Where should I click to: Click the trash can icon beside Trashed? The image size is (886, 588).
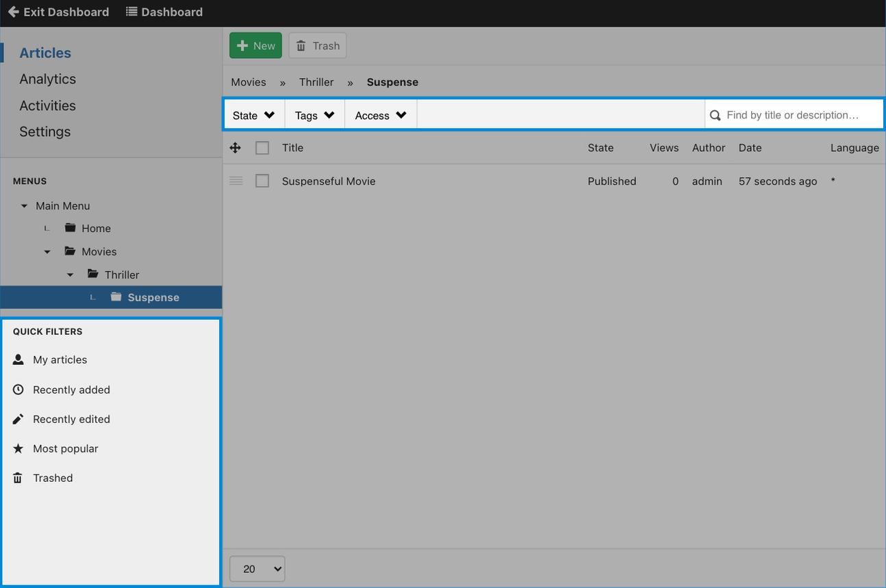(18, 478)
